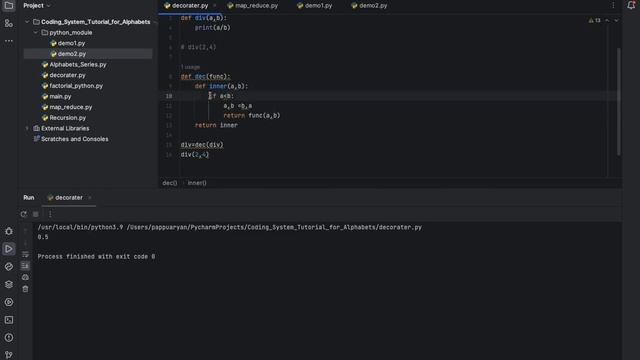Screen dimensions: 640x360
Task: Open the Project view dropdown
Action: 37,6
